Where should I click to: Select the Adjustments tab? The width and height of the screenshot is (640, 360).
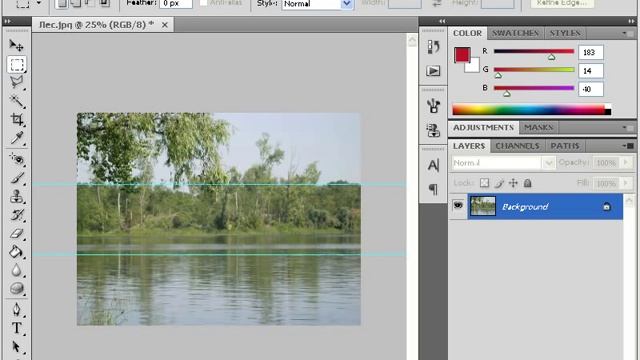pyautogui.click(x=483, y=128)
